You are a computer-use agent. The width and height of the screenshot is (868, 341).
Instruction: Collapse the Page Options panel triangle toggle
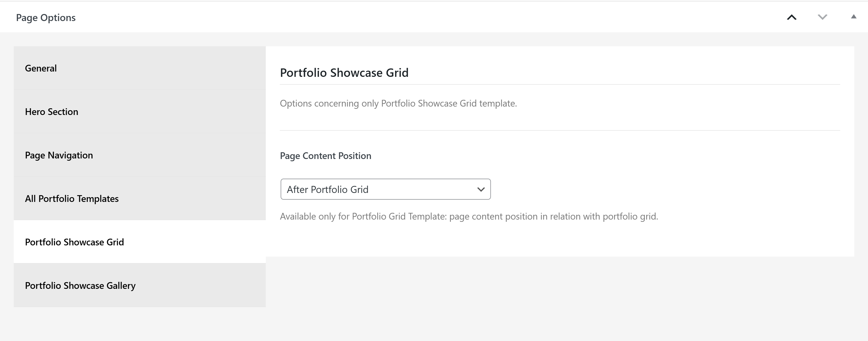[x=853, y=17]
